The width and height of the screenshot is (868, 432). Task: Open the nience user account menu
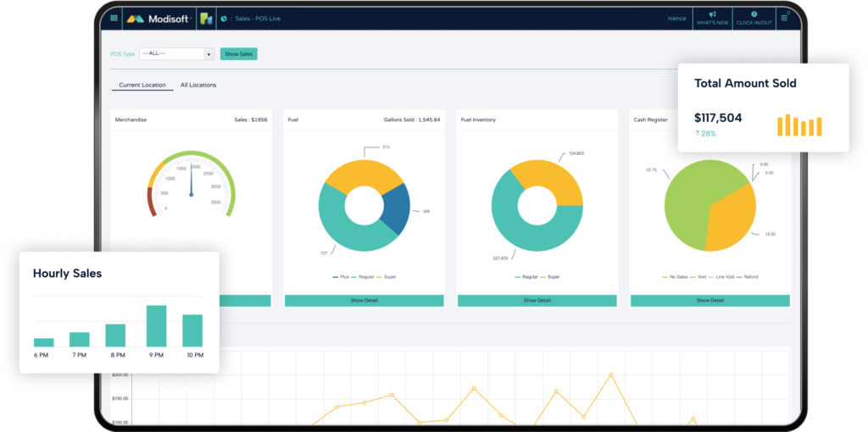pyautogui.click(x=677, y=18)
